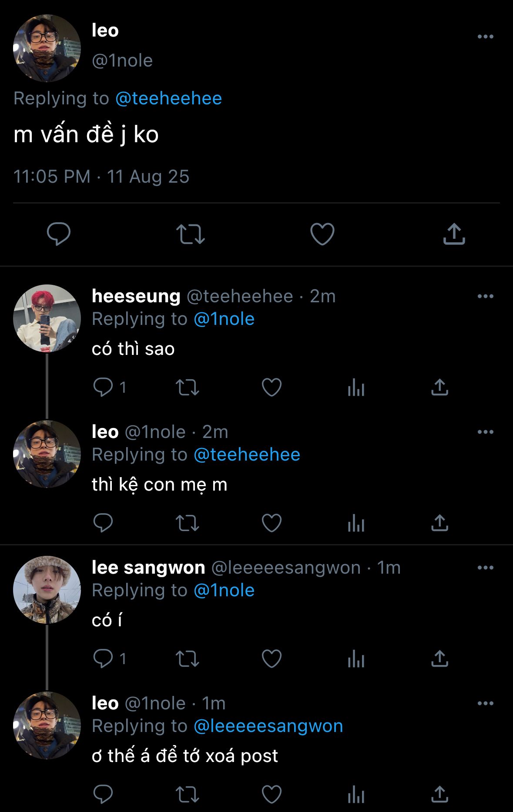View analytics on lee sangwon's reply
513x812 pixels.
356,658
